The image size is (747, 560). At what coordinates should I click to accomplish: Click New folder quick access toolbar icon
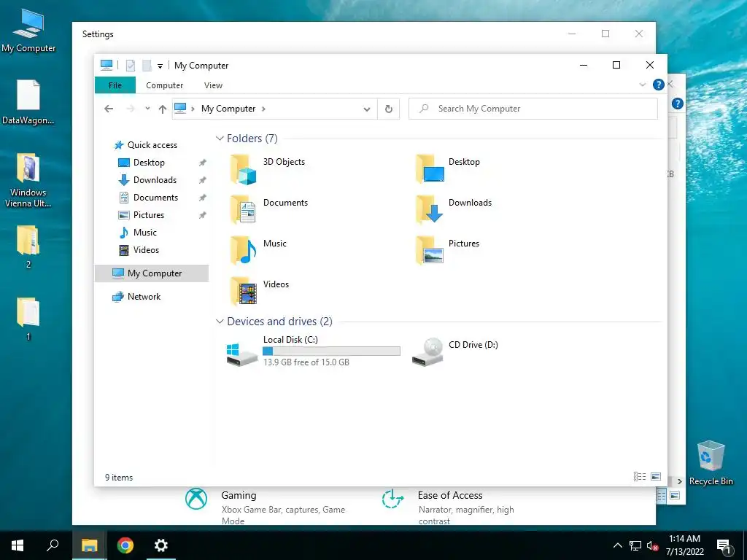coord(147,65)
